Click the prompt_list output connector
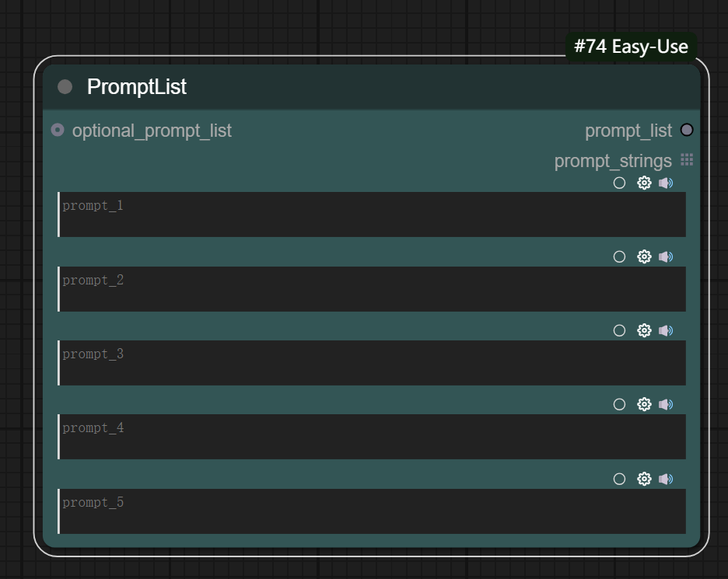 [x=687, y=130]
